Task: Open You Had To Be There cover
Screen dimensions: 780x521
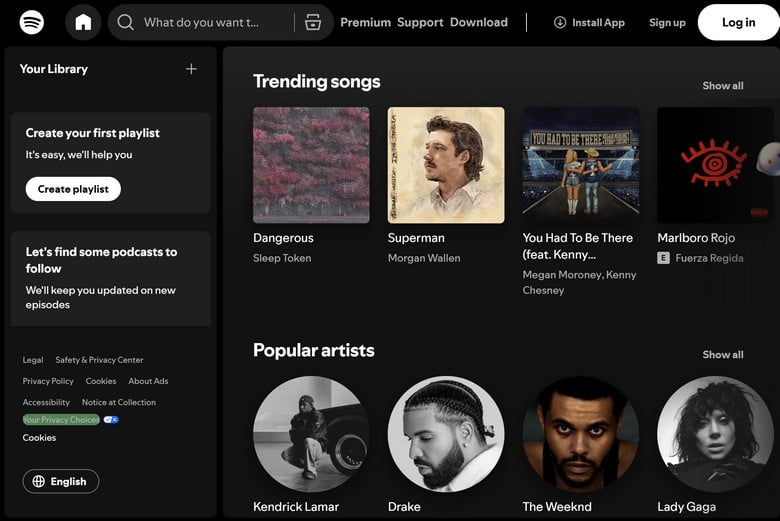Action: [x=581, y=165]
